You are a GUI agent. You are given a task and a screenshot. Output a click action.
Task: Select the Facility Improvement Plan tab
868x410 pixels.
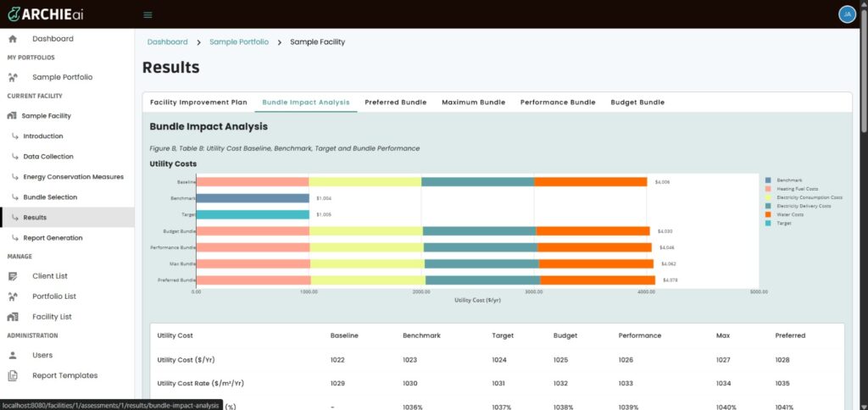(x=198, y=102)
